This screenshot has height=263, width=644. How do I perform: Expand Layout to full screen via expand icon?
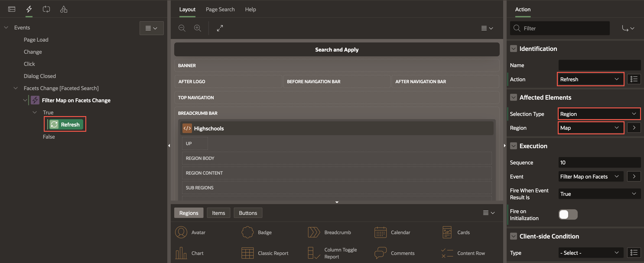tap(220, 28)
